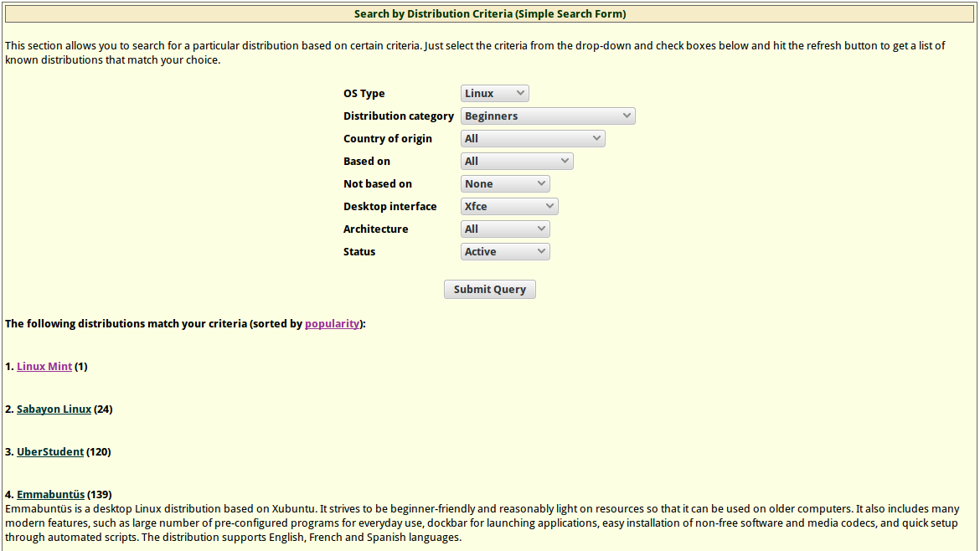Screen dimensions: 980x551
Task: Open the Linux Mint link
Action: pyautogui.click(x=44, y=367)
